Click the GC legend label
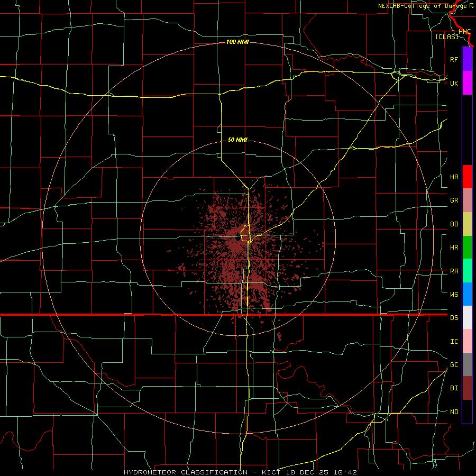 click(x=454, y=365)
